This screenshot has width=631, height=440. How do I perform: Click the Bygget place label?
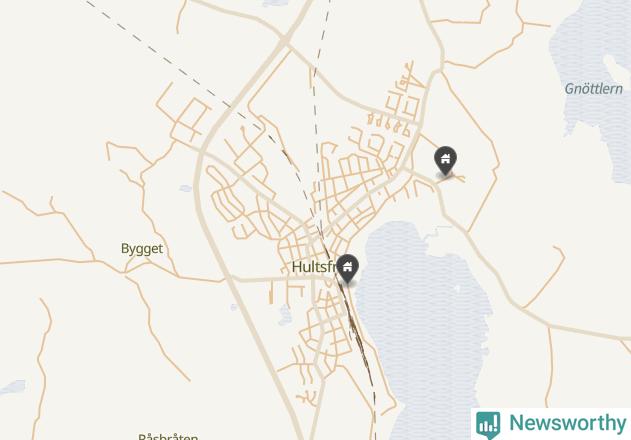[x=142, y=248]
